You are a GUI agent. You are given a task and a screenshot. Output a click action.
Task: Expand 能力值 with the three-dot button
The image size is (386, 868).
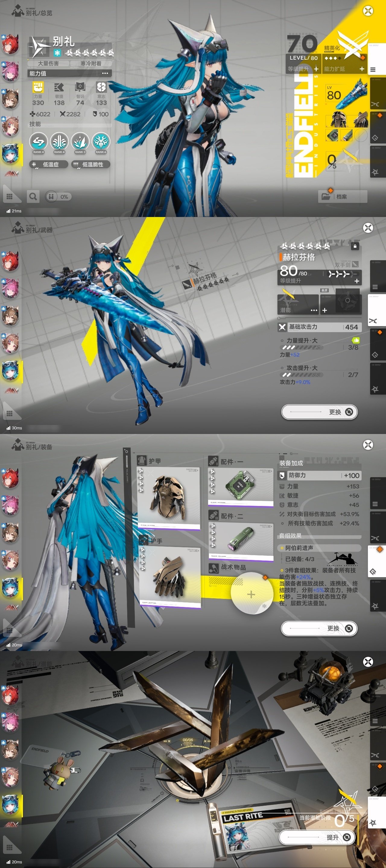click(x=105, y=73)
